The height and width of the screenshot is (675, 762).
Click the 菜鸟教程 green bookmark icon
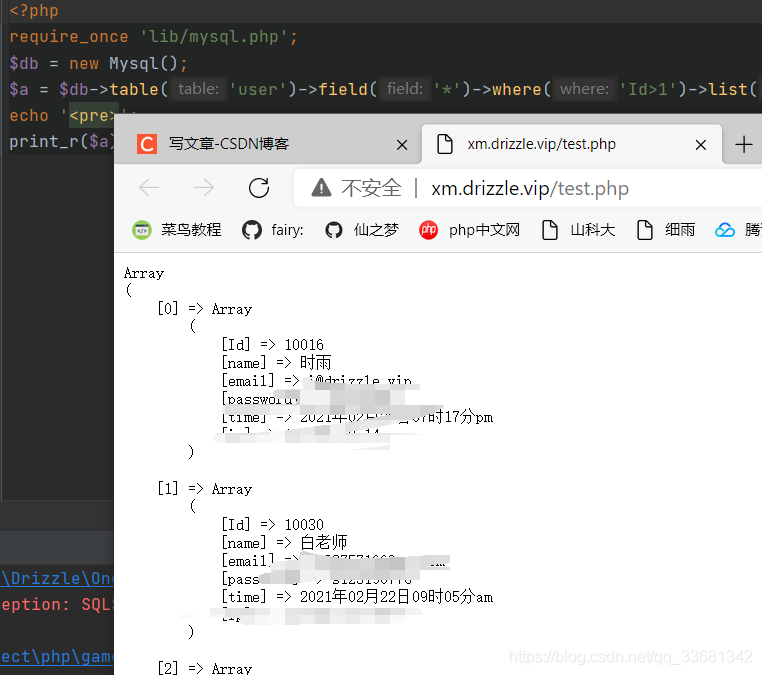[142, 230]
